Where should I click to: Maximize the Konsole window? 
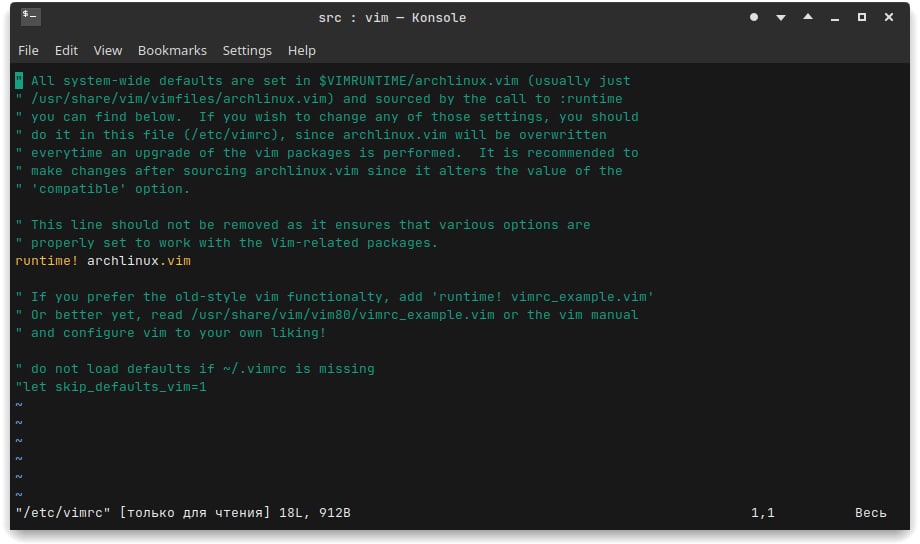point(862,17)
